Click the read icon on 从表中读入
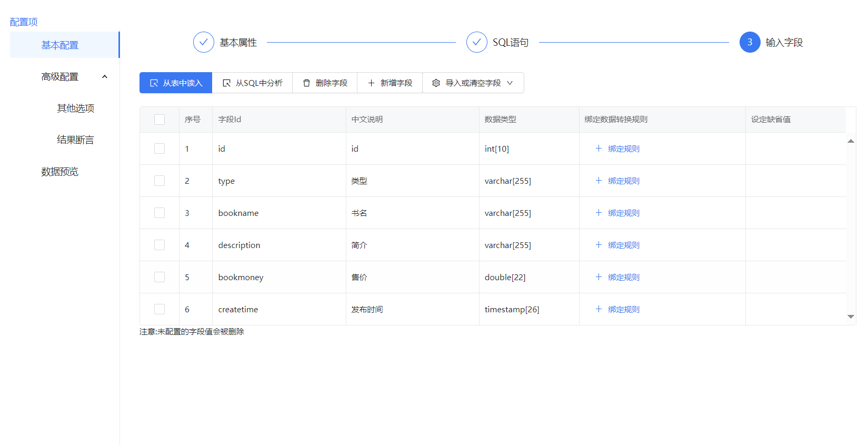The width and height of the screenshot is (868, 445). [154, 83]
